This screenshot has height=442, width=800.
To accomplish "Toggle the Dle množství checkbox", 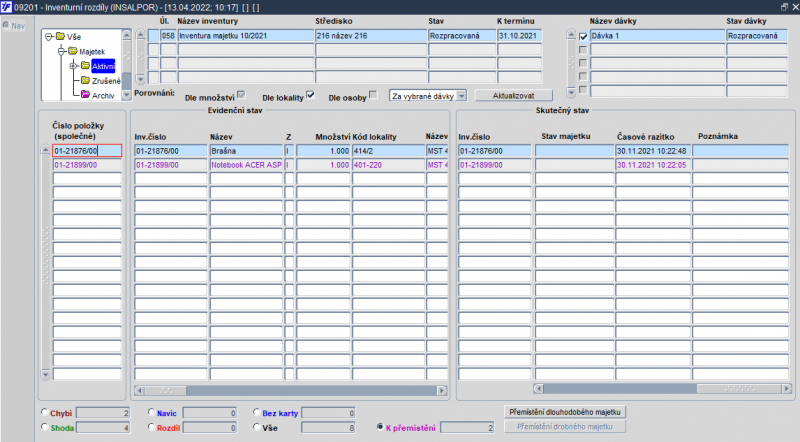I will click(241, 94).
